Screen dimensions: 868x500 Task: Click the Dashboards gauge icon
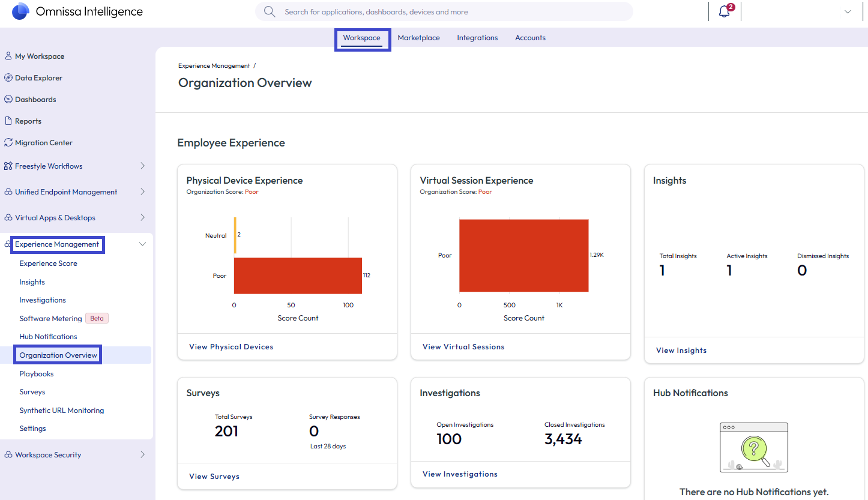[x=8, y=99]
